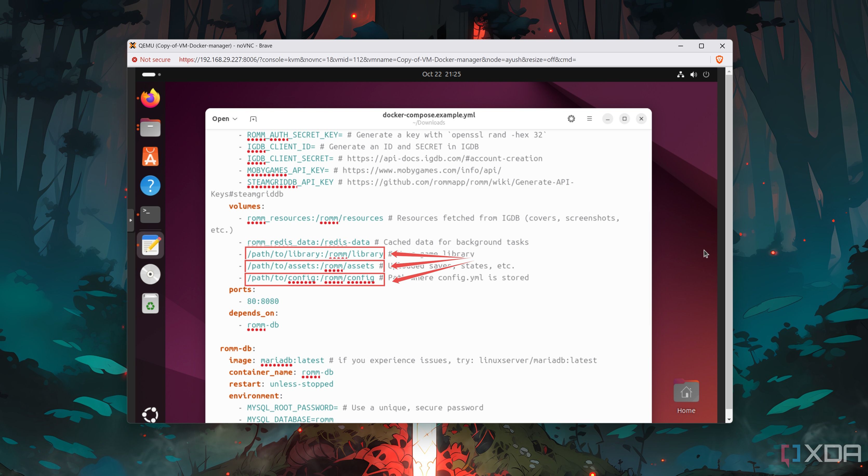Click the STEAMGRIDDB_API_KEY line
The height and width of the screenshot is (476, 868).
point(410,182)
